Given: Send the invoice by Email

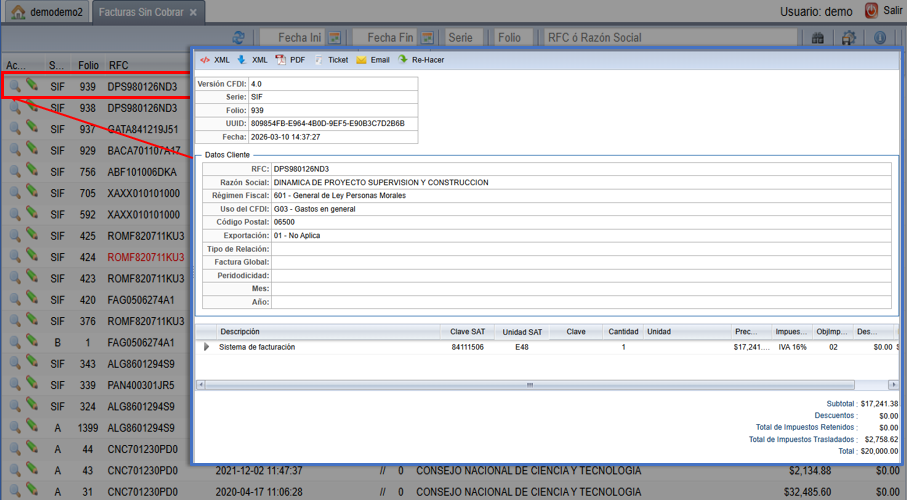Looking at the screenshot, I should (373, 60).
